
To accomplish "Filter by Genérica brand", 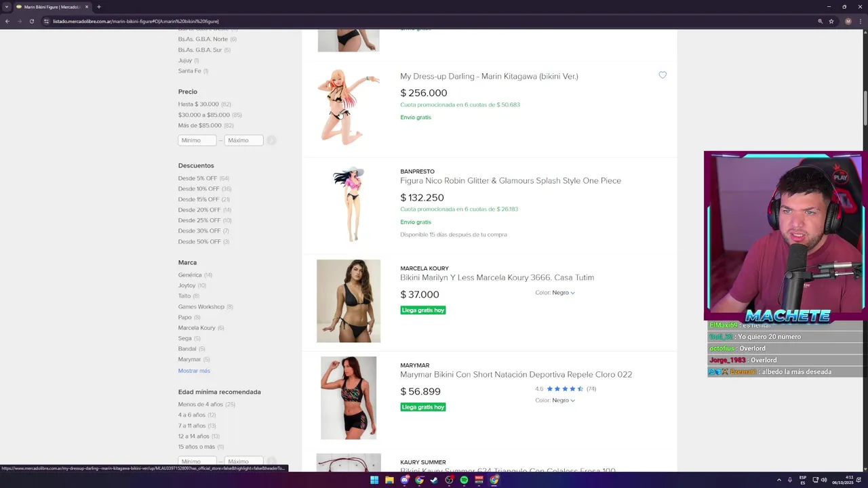I will [x=190, y=275].
